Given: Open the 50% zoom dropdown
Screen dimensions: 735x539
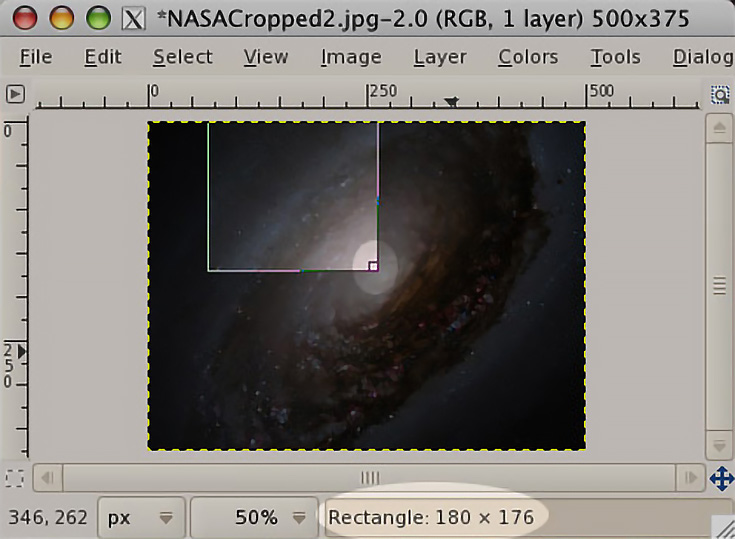Looking at the screenshot, I should [x=254, y=517].
